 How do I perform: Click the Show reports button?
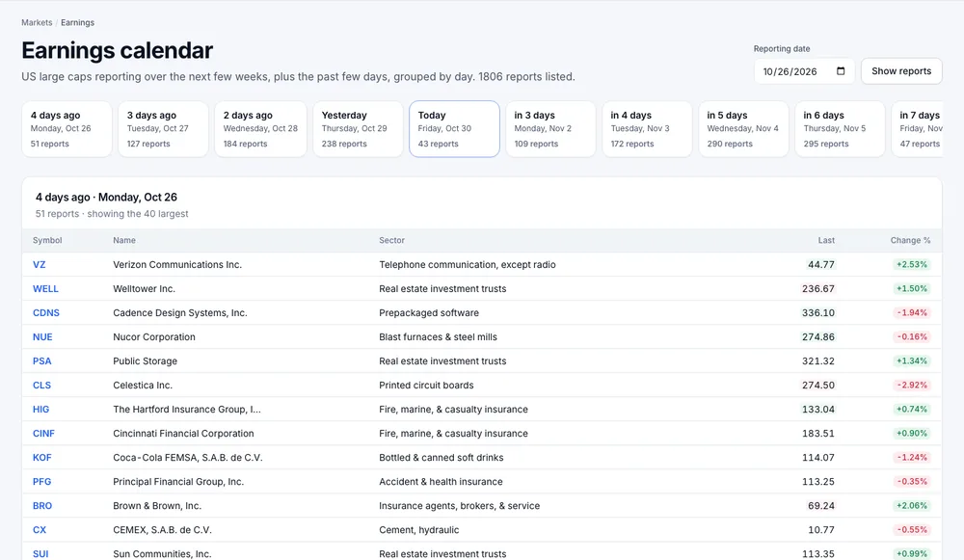(x=901, y=71)
